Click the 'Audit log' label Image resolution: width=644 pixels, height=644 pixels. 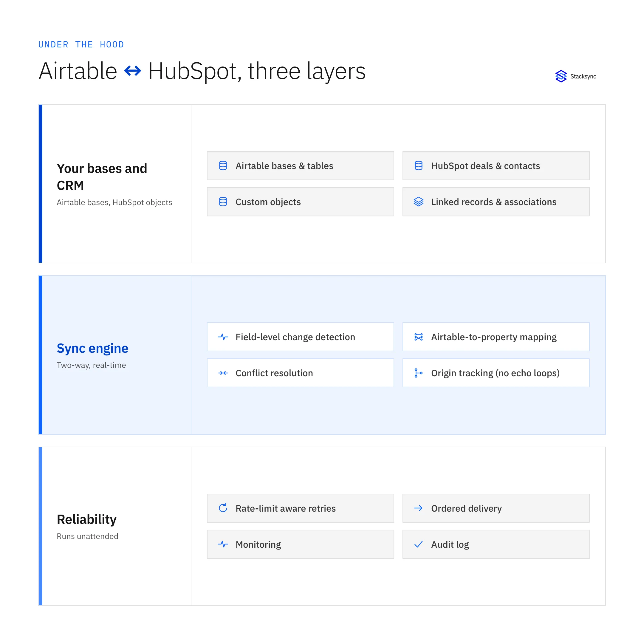450,545
